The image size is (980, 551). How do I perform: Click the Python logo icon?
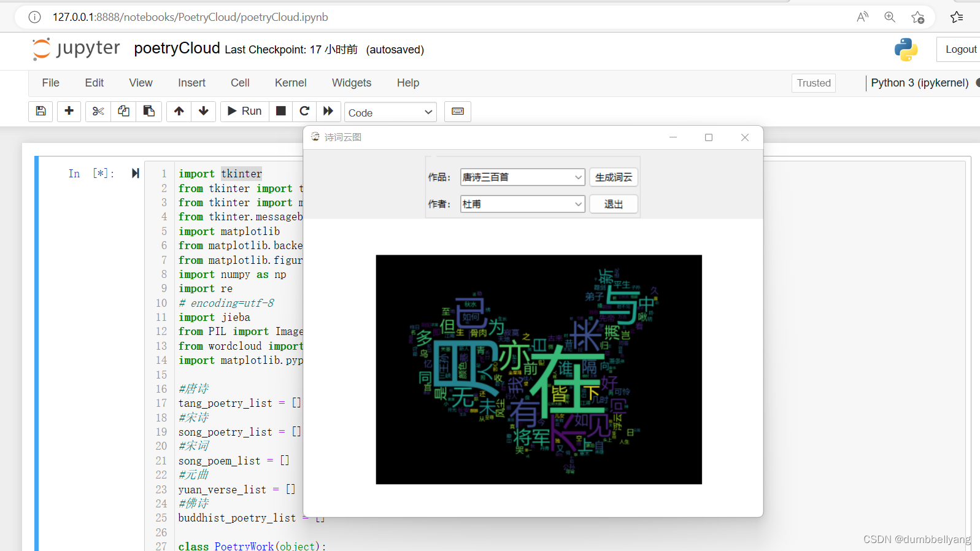pyautogui.click(x=906, y=50)
